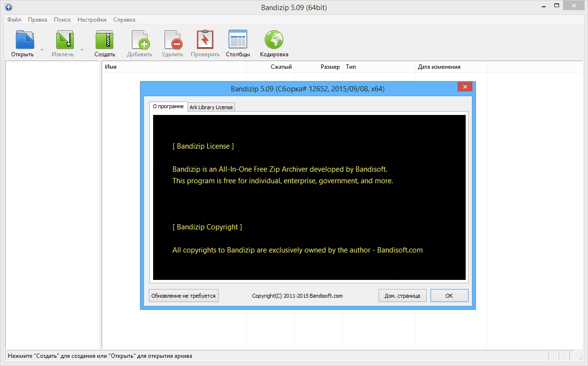The height and width of the screenshot is (366, 588).
Task: Click the Проверить test archive icon
Action: pyautogui.click(x=205, y=40)
